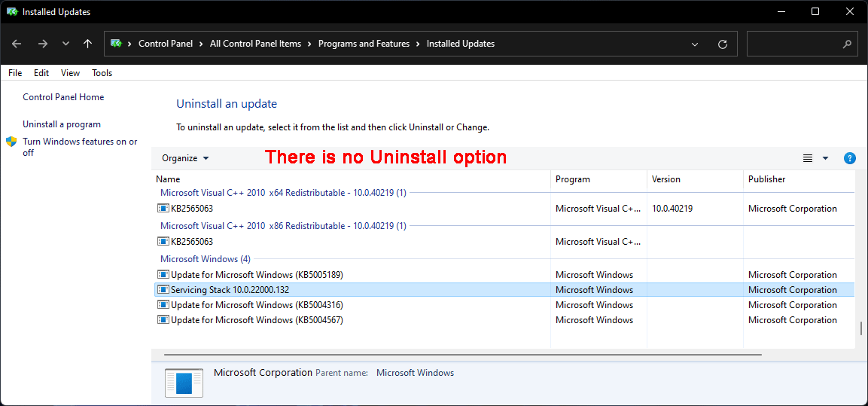Click the x86 KB2565063 row icon
The width and height of the screenshot is (868, 406).
[163, 242]
